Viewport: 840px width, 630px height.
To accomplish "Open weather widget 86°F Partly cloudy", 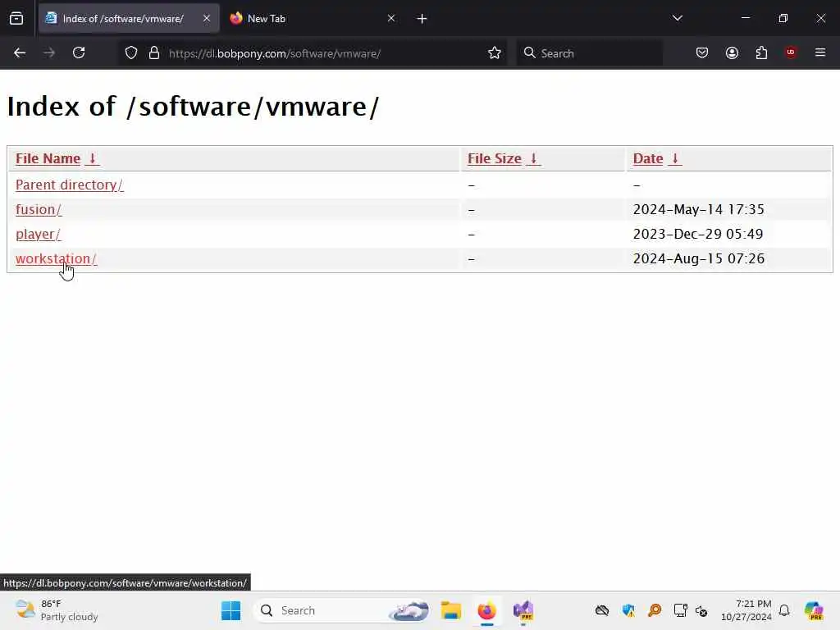I will (57, 610).
